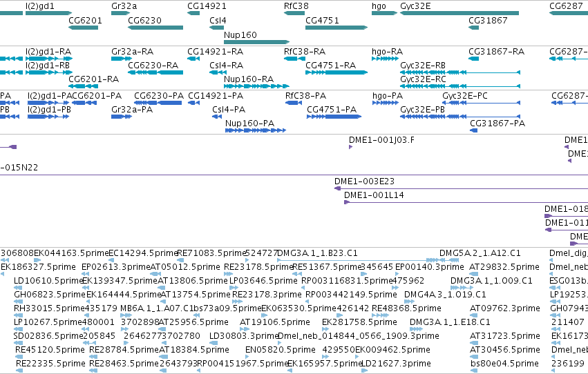Select the DMG5A.2_1.A12.C1 EST label
This screenshot has height=374, width=588.
[x=480, y=253]
